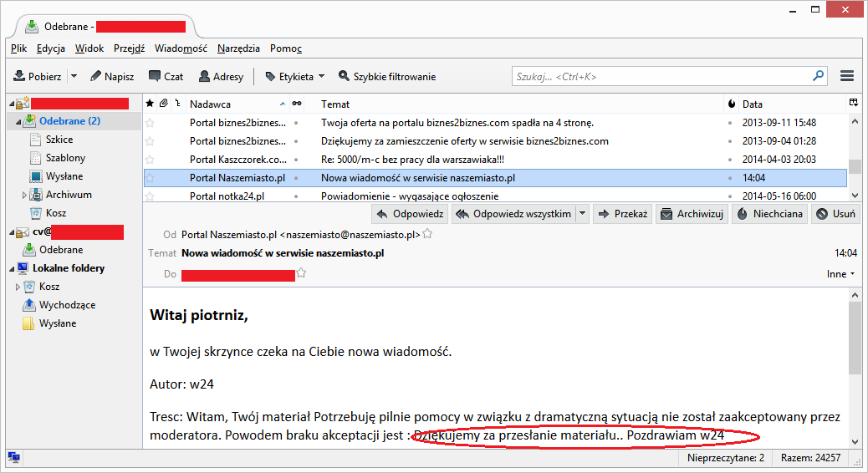Screen dimensions: 868x473
Task: Click the search box Szukaj field
Action: (x=661, y=76)
